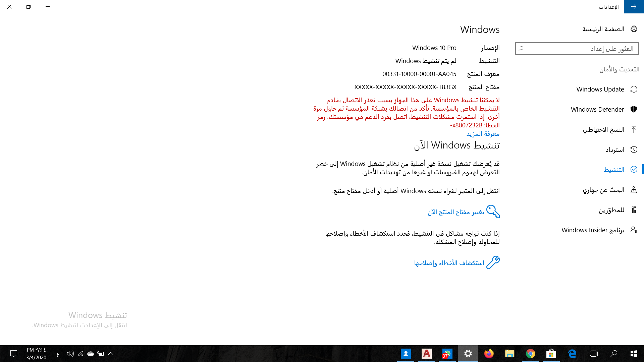Open Microsoft Store from the taskbar
The height and width of the screenshot is (362, 644).
[551, 354]
